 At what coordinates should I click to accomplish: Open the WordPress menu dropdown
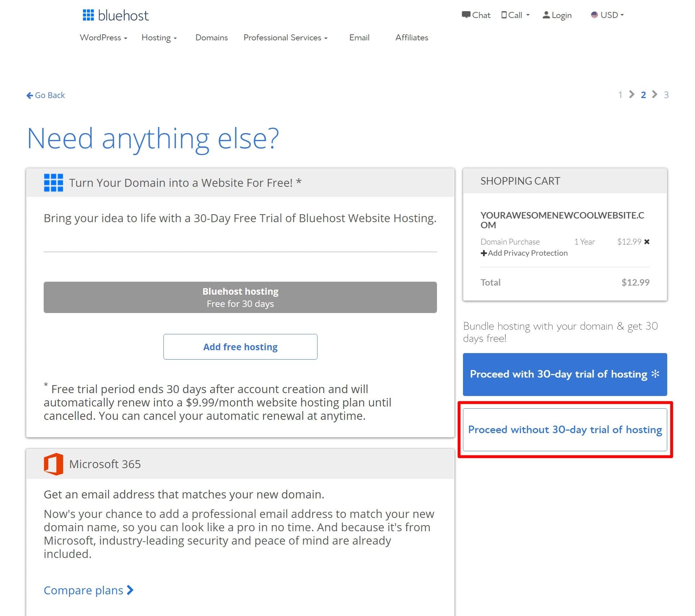tap(103, 38)
